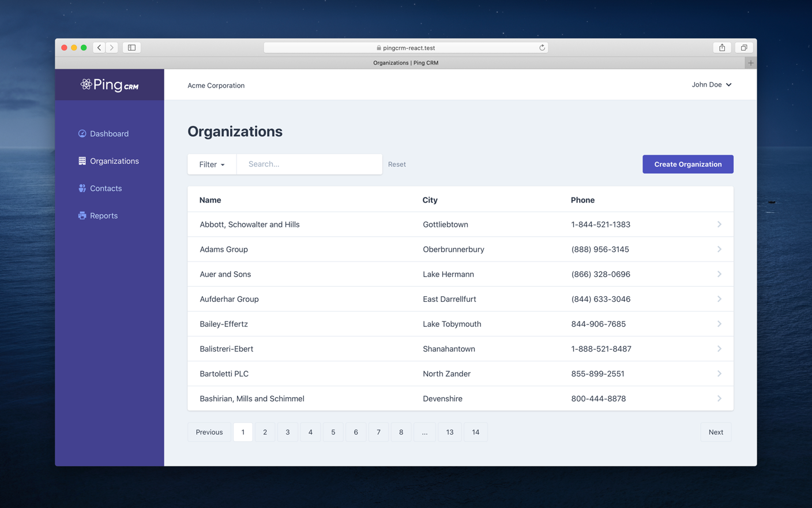Click the Safari share icon
The height and width of the screenshot is (508, 812).
coord(721,48)
